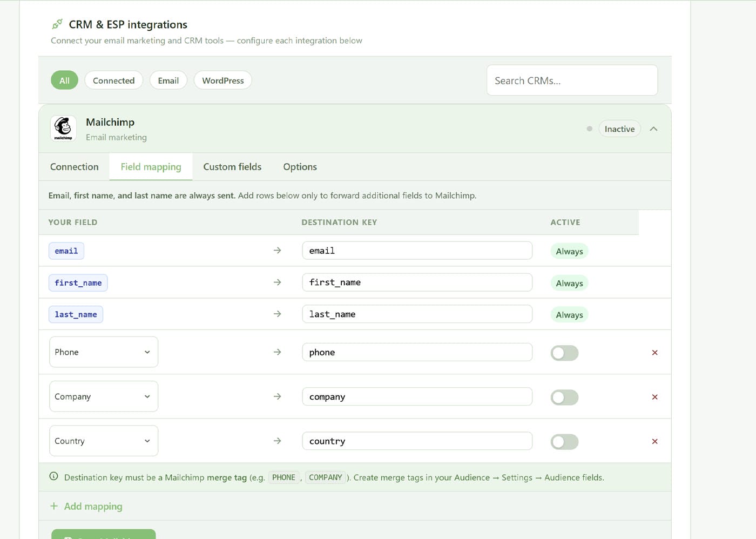
Task: Click the Always badge in first_name row
Action: click(x=569, y=283)
